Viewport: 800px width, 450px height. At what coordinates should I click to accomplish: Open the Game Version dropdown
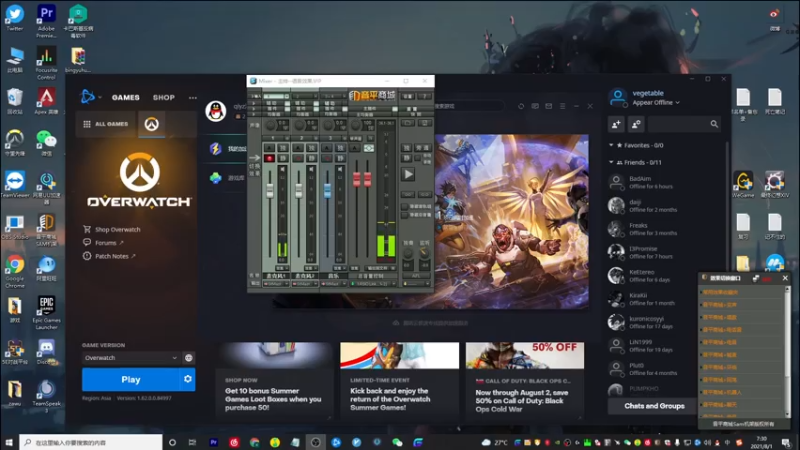(131, 358)
